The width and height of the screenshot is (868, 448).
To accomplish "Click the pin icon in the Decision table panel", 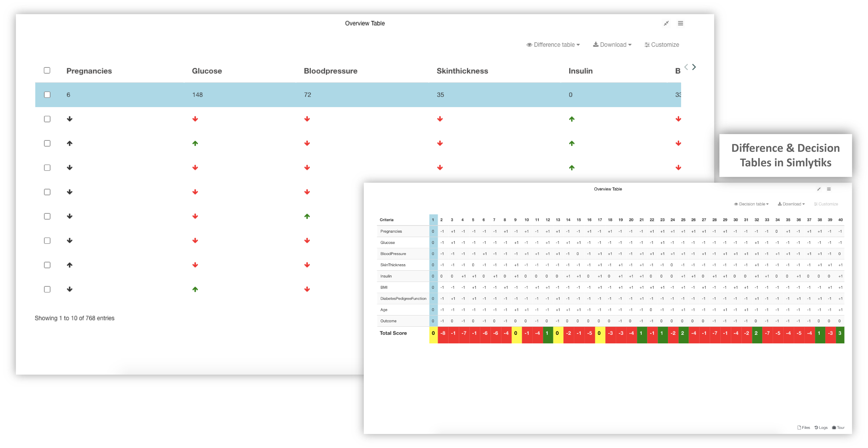I will pos(819,189).
